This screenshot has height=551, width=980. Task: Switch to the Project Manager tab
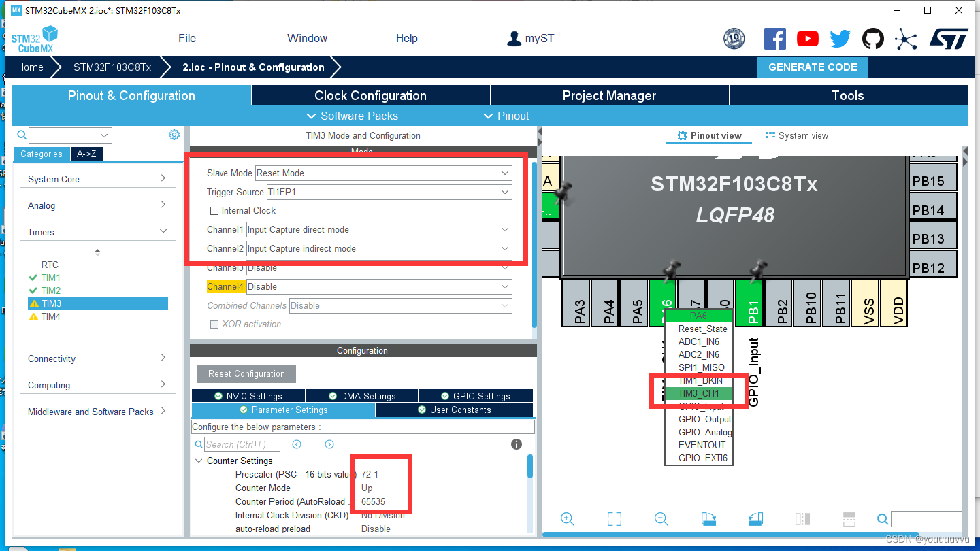click(609, 96)
